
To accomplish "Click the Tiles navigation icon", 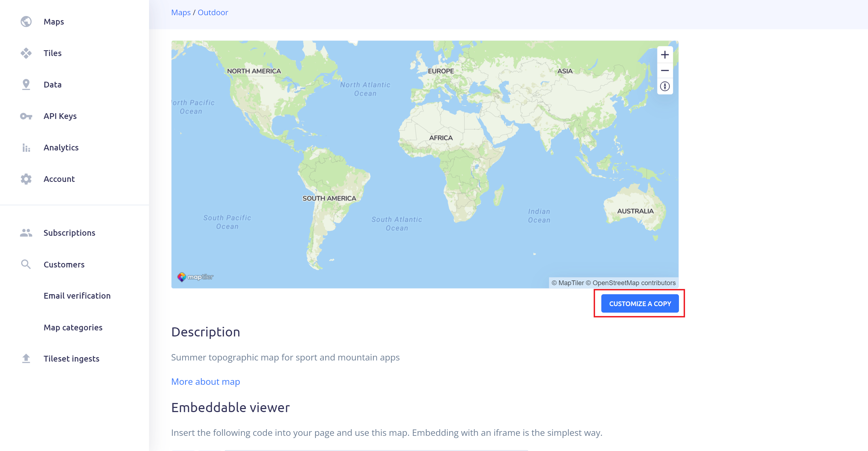I will tap(26, 53).
